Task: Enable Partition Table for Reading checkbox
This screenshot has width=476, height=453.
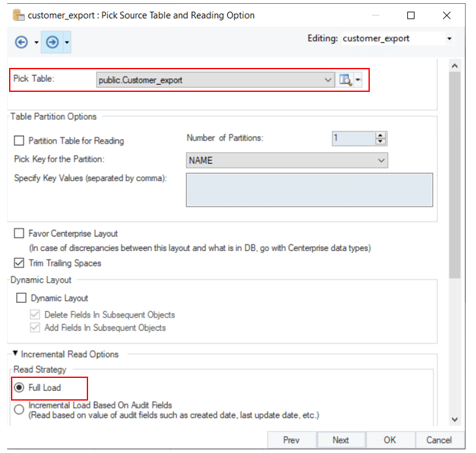Action: tap(19, 141)
